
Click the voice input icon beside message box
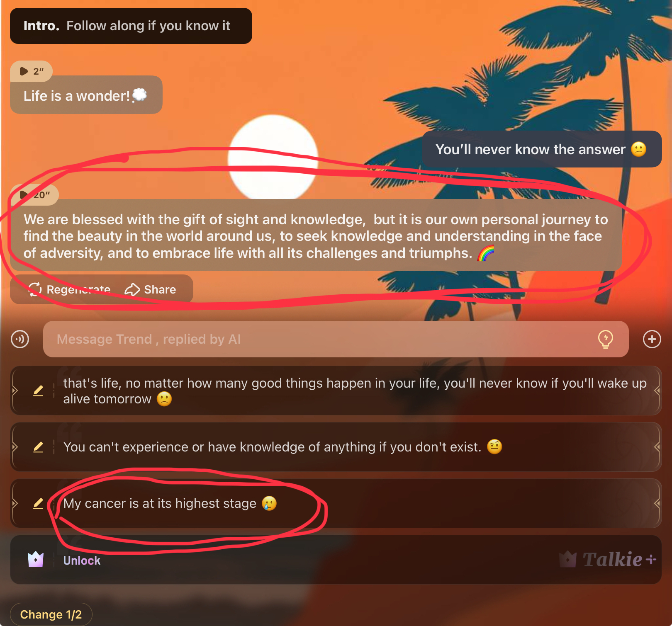coord(20,339)
